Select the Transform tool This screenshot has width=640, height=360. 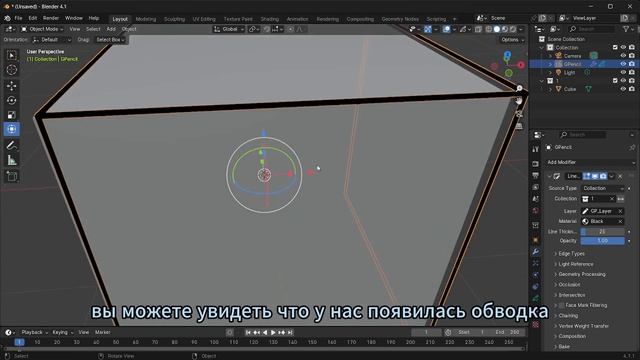click(11, 129)
